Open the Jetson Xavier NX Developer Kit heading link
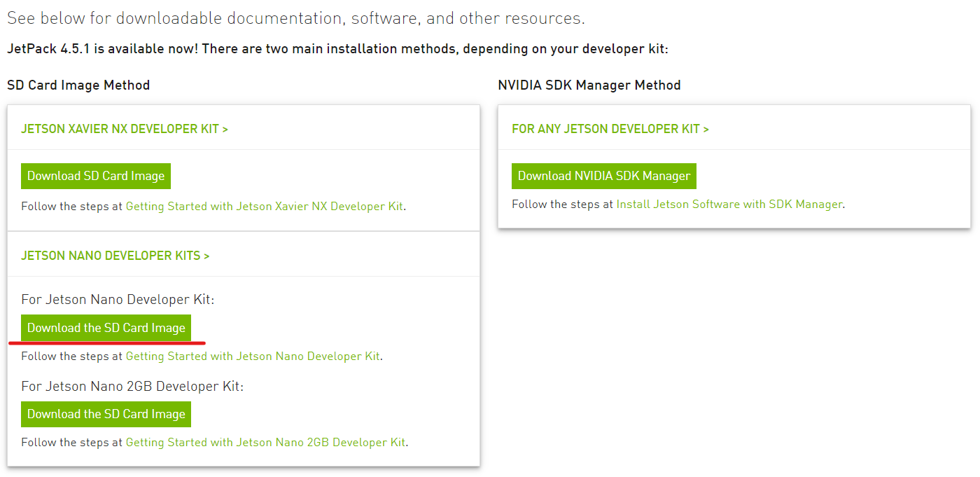 (124, 129)
